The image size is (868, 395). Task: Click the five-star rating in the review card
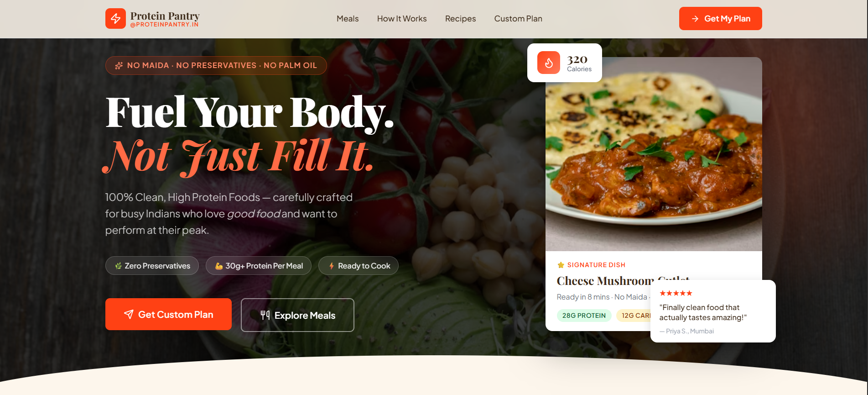676,293
